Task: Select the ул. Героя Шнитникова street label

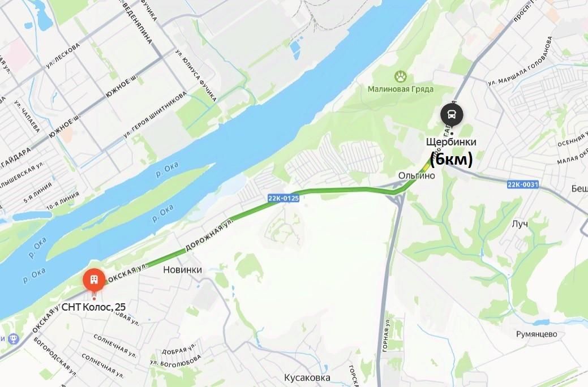Action: point(155,114)
